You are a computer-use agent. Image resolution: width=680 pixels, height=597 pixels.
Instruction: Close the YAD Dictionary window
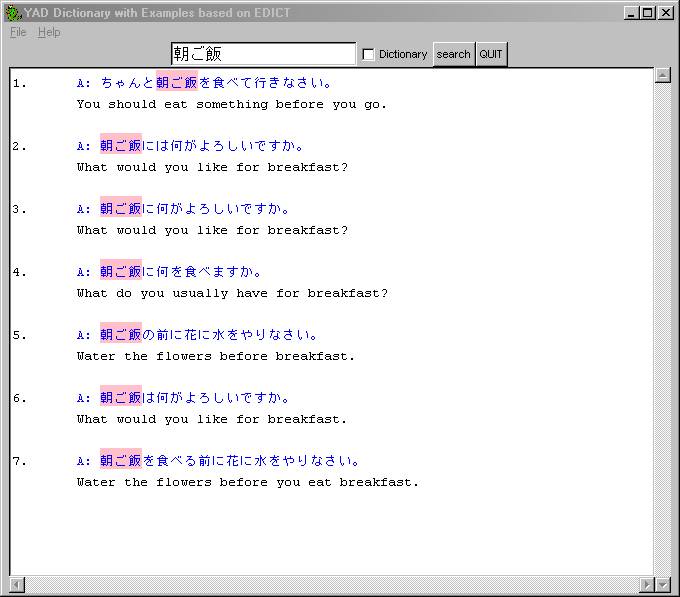click(666, 13)
